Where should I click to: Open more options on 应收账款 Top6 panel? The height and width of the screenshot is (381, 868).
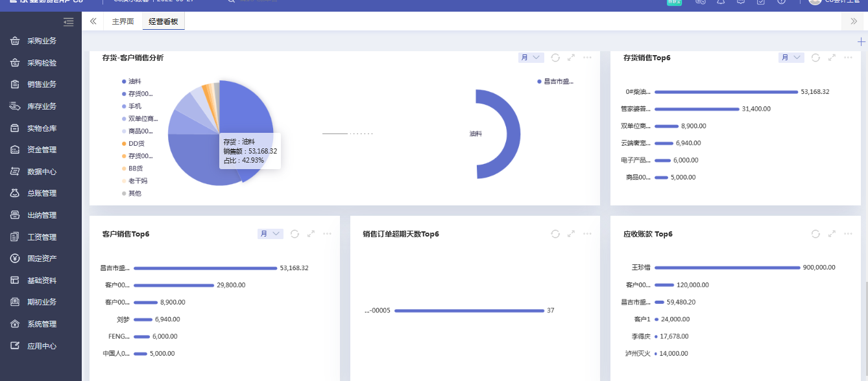pos(847,234)
